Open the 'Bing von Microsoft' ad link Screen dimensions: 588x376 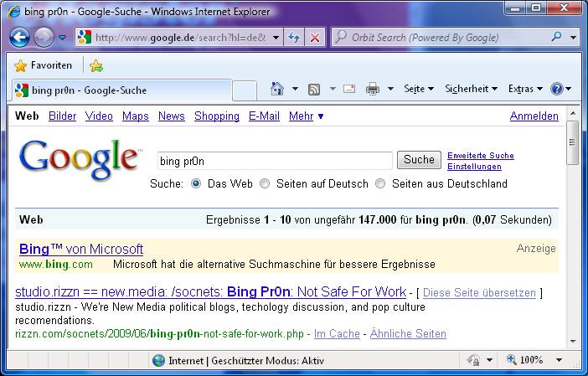(81, 249)
